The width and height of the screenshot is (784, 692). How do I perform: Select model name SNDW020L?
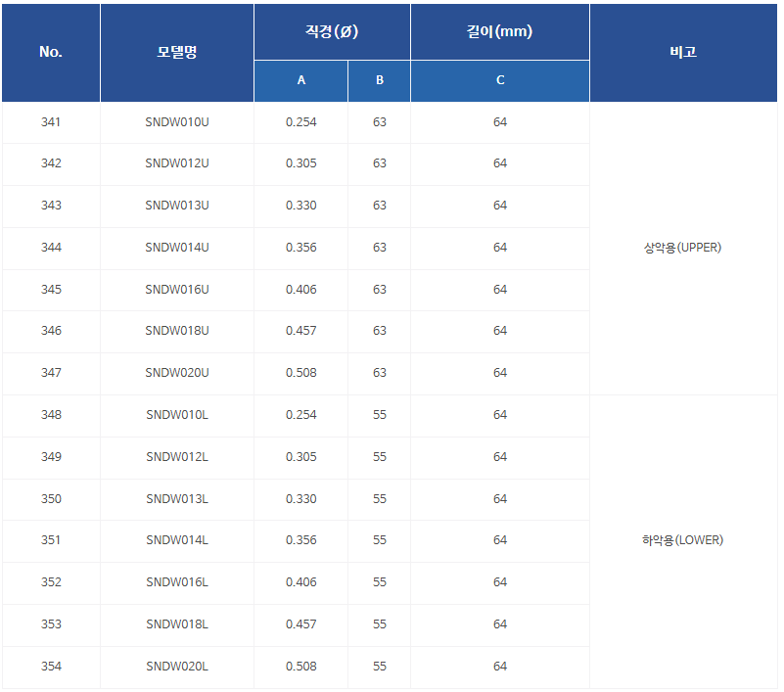(177, 667)
